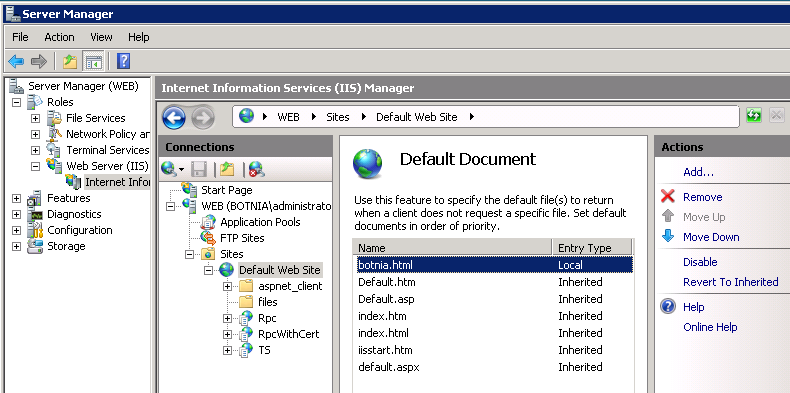Image resolution: width=790 pixels, height=393 pixels.
Task: Click the Up One Level folder toolbar icon
Action: point(70,61)
